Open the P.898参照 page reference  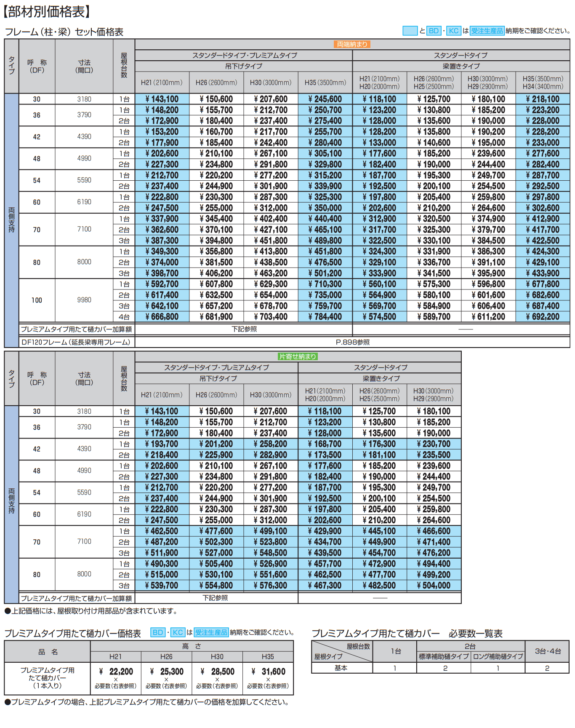352,342
